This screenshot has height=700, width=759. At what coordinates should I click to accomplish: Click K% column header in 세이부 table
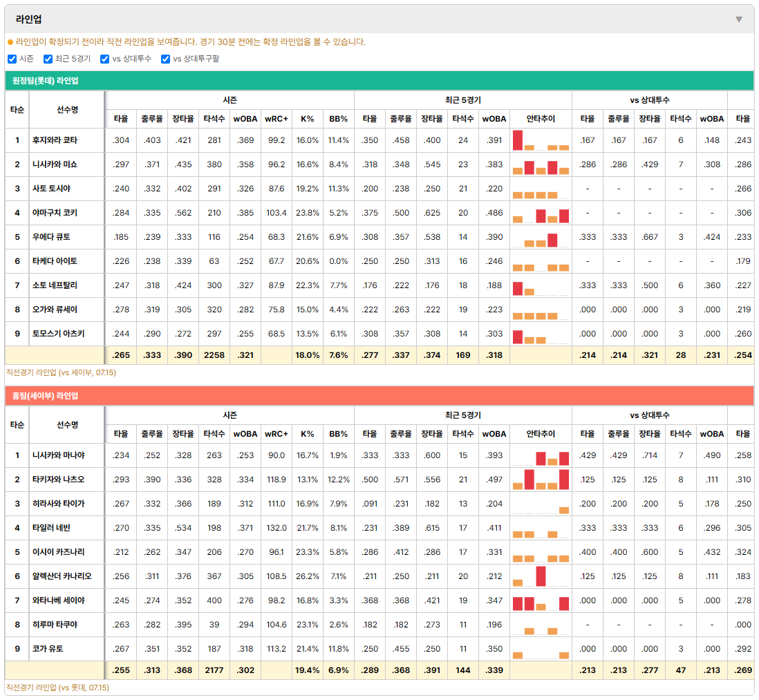click(x=308, y=434)
